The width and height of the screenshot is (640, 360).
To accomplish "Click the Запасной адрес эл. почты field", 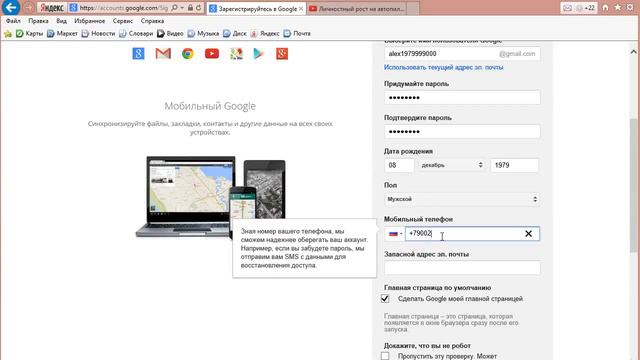I will pos(462,268).
